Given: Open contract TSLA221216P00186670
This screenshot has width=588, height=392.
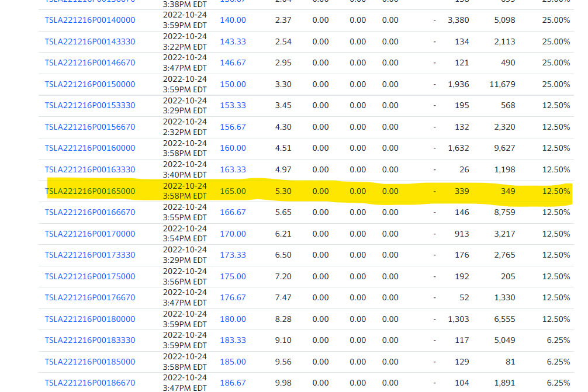Looking at the screenshot, I should (90, 383).
